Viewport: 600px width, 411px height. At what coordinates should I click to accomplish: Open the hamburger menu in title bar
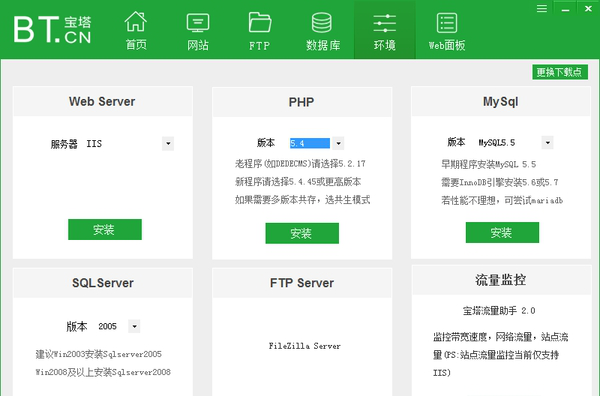541,7
